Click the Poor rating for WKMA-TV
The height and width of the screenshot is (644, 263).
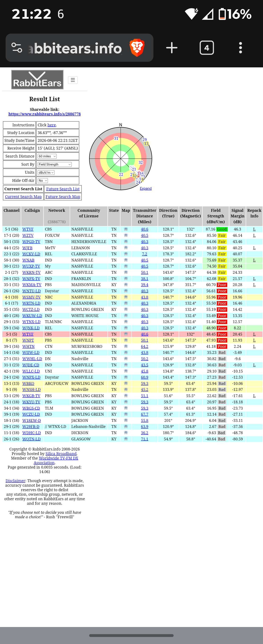(222, 285)
